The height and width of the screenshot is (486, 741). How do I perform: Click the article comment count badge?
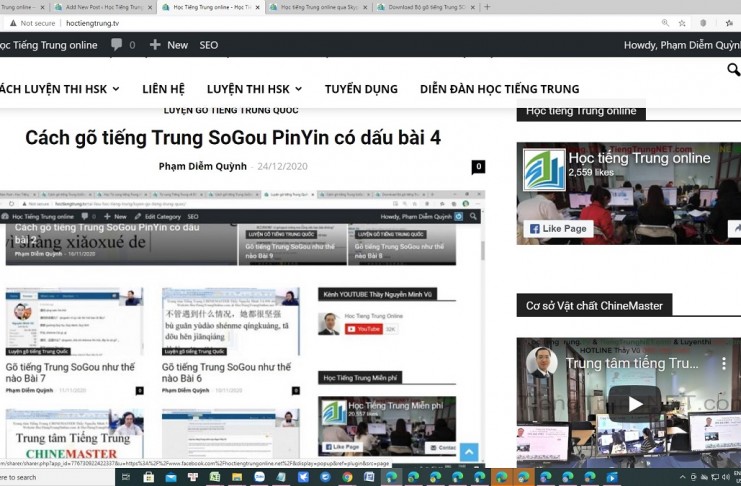pos(478,166)
